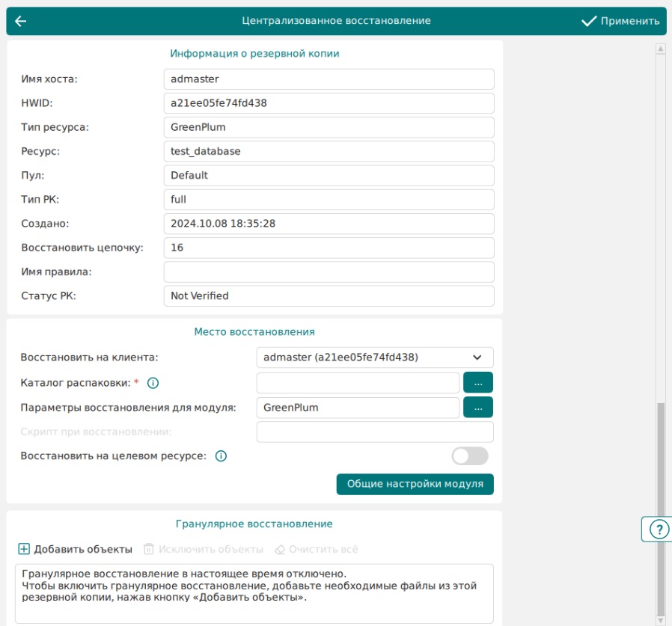Click the unpacking directory input field
Image resolution: width=672 pixels, height=626 pixels.
click(357, 383)
